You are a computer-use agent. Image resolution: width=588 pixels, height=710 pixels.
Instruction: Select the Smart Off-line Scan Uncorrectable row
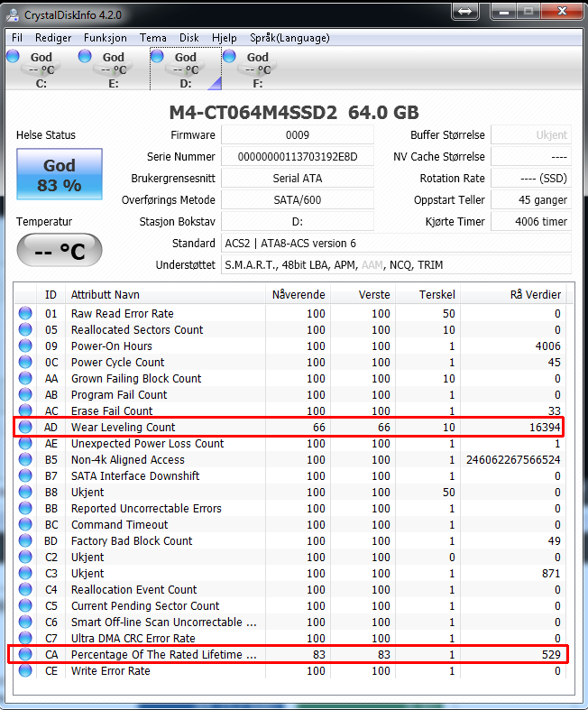coord(289,622)
